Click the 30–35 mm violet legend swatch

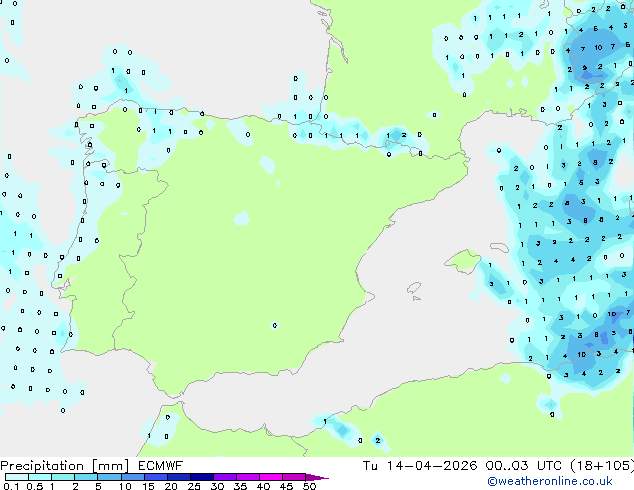click(x=225, y=477)
